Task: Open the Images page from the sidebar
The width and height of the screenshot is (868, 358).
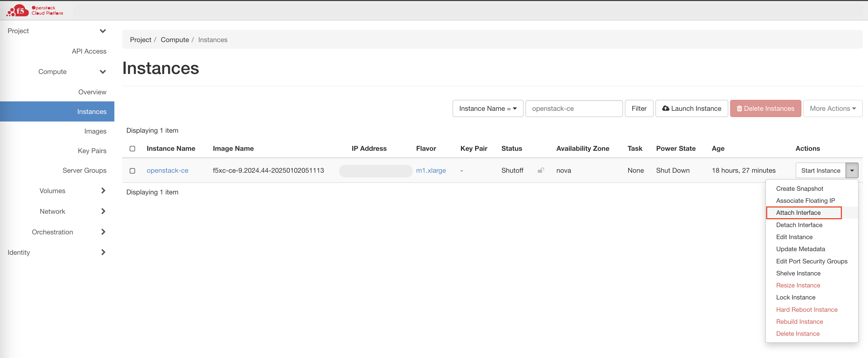Action: point(95,131)
